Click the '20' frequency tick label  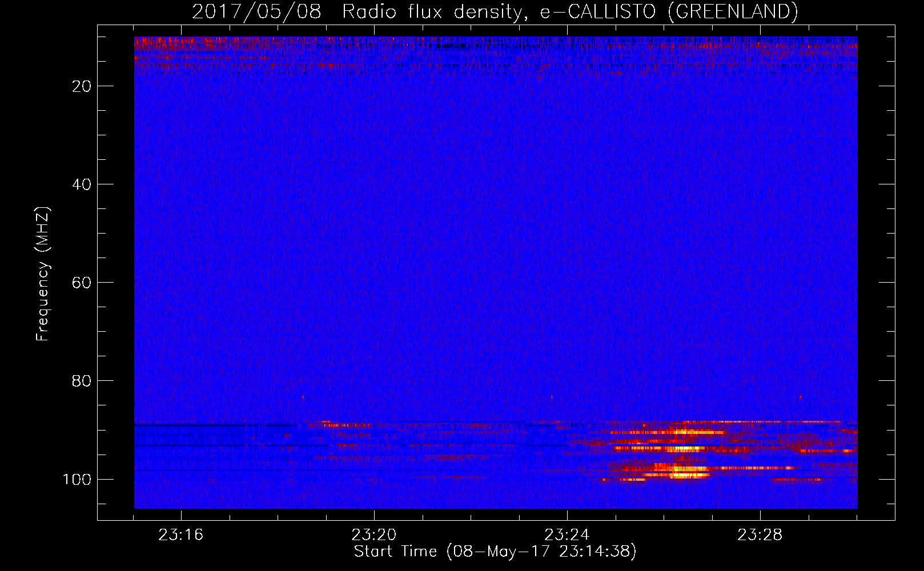tap(82, 86)
